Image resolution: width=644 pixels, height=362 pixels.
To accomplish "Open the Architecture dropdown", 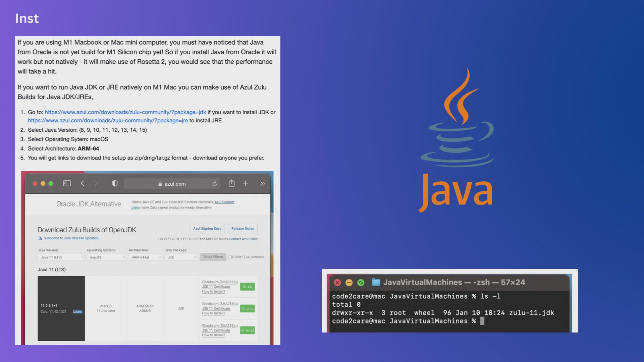I will click(146, 257).
